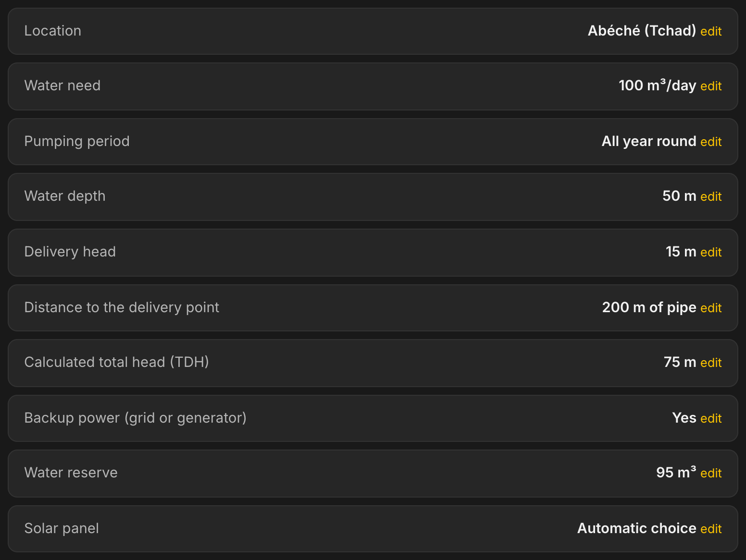Edit the Water depth of 50 m
This screenshot has height=560, width=746.
711,196
